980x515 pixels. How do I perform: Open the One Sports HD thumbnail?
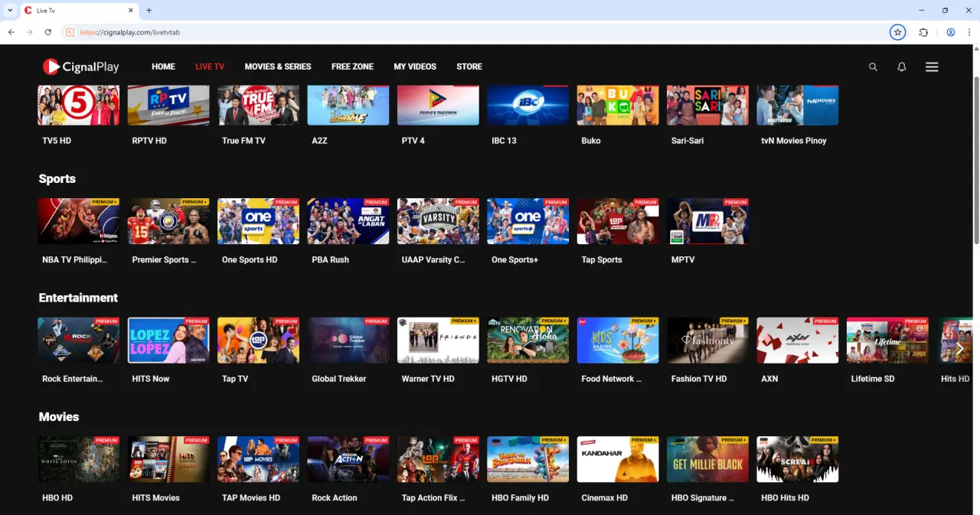(258, 221)
